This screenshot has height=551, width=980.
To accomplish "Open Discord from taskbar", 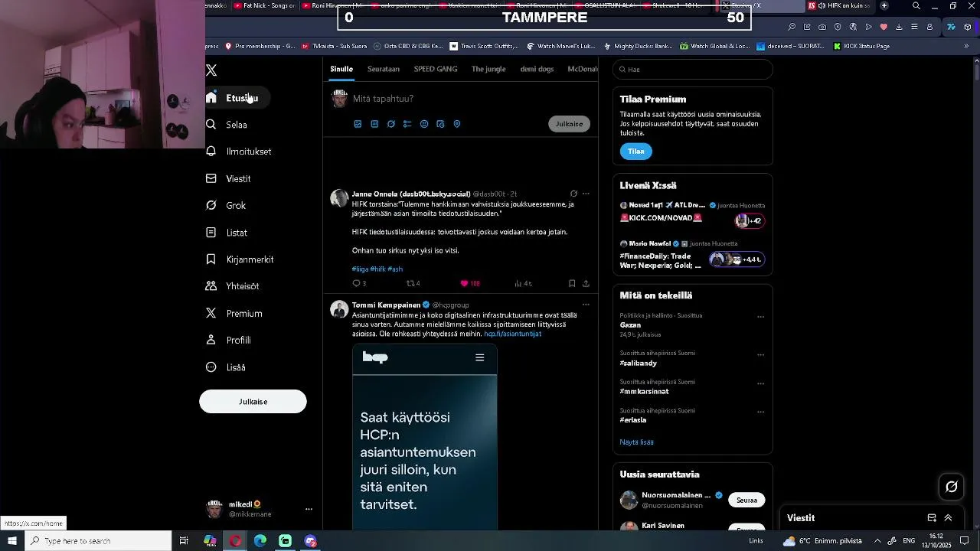I will (x=310, y=541).
